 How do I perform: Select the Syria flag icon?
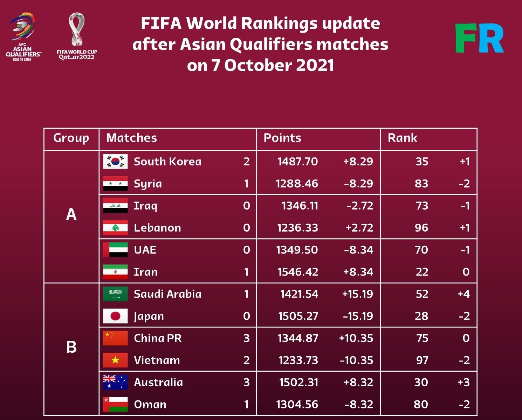(115, 184)
